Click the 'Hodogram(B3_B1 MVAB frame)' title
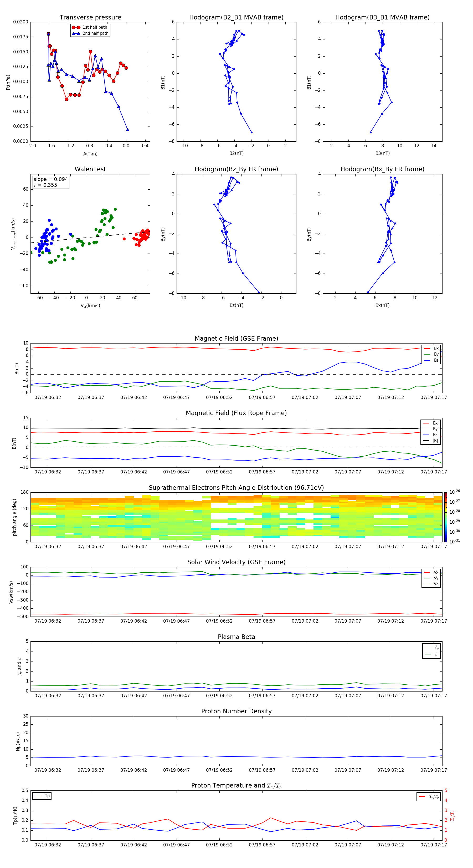This screenshot has height=868, width=473. pos(382,17)
